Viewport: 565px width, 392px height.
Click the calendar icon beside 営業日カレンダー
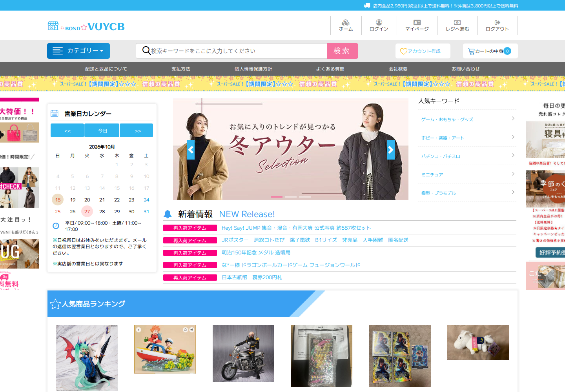click(55, 114)
